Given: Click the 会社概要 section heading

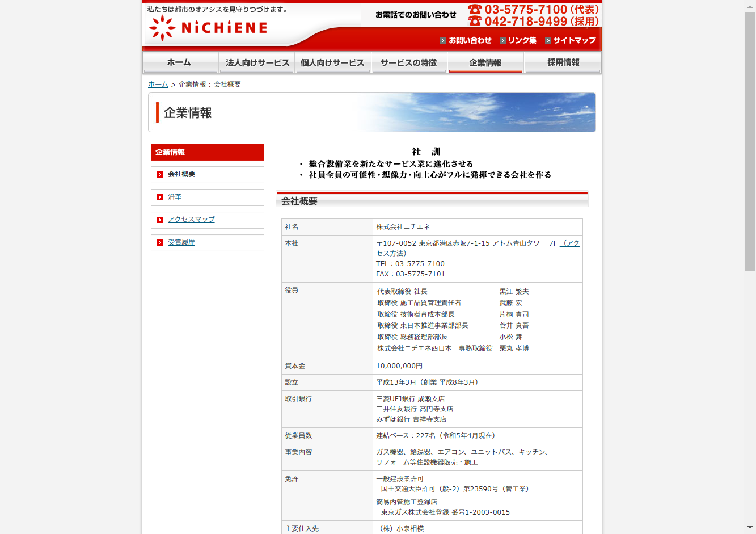Looking at the screenshot, I should tap(299, 201).
